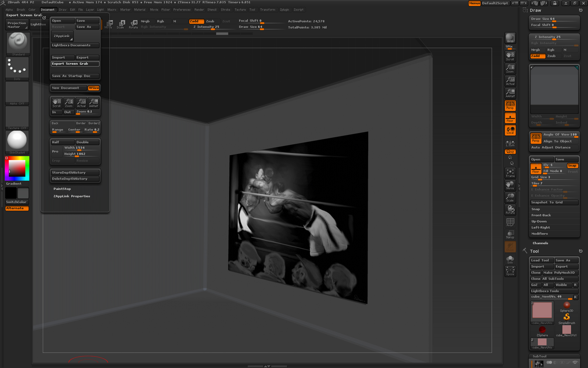Toggle PolyF wireframe icon
The image size is (588, 368).
[510, 222]
